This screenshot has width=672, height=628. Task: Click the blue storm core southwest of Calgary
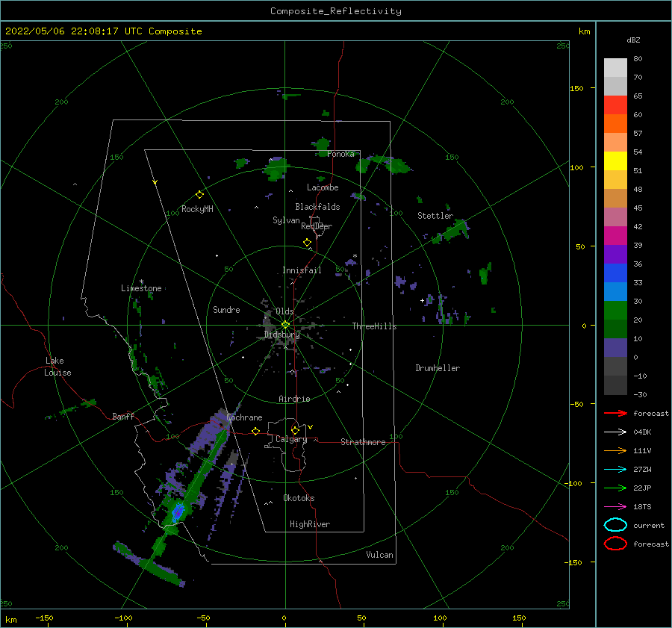click(178, 512)
